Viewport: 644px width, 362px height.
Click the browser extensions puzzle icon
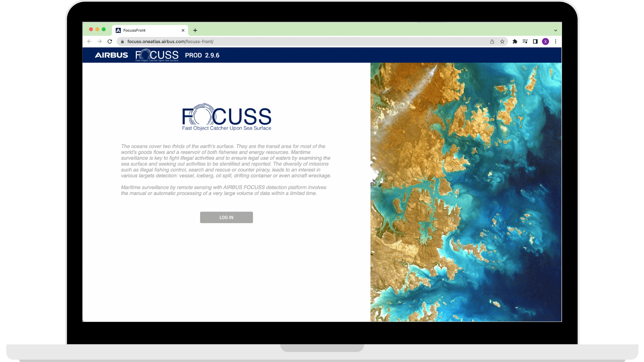click(x=515, y=41)
